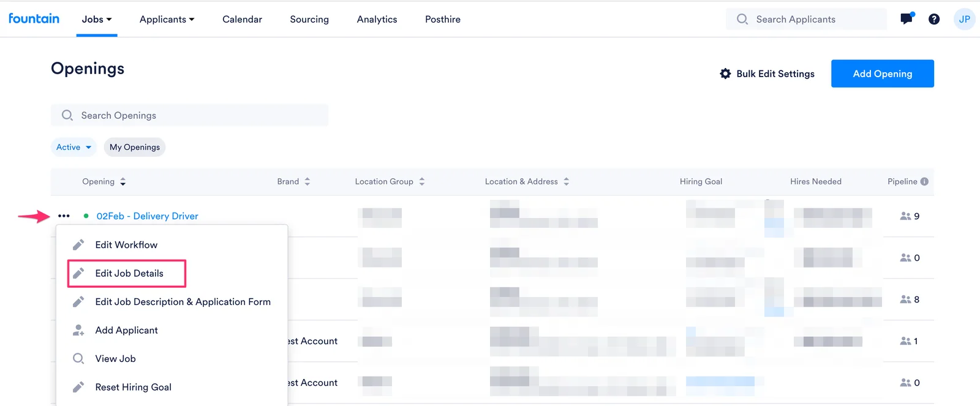Click the Add Opening button
Viewport: 980px width, 406px height.
coord(883,73)
